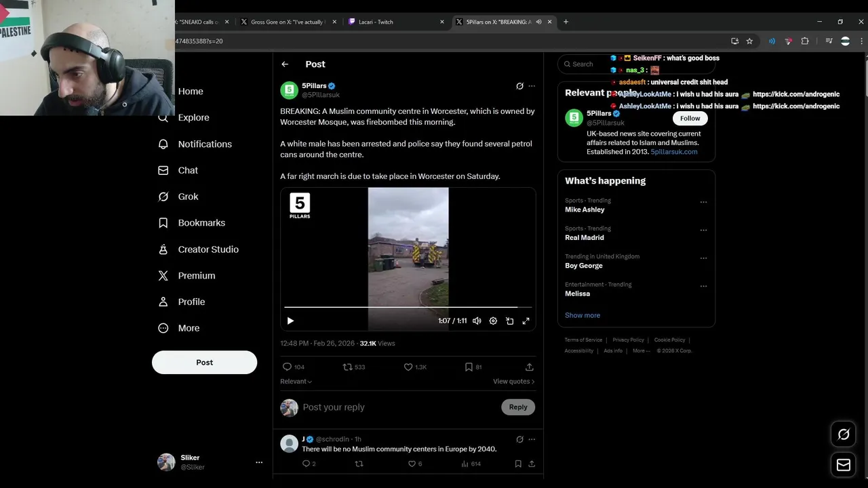
Task: Open the Relevant replies sort dropdown
Action: coord(296,382)
